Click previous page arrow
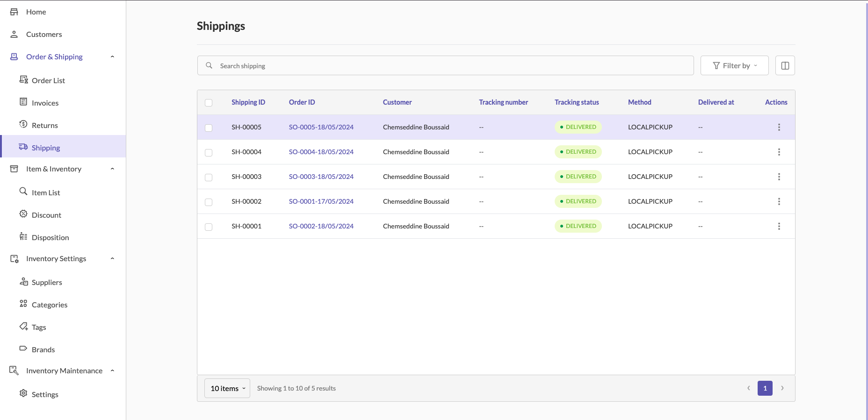868x420 pixels. coord(749,388)
